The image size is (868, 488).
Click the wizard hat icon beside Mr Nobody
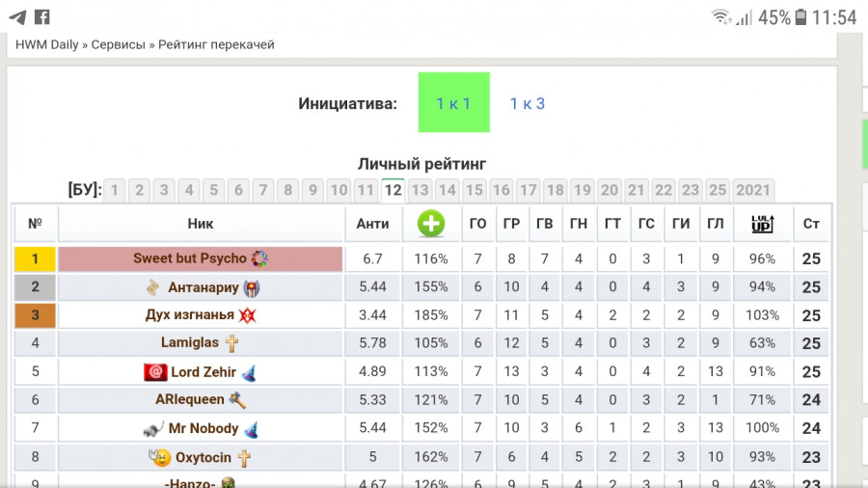coord(250,429)
